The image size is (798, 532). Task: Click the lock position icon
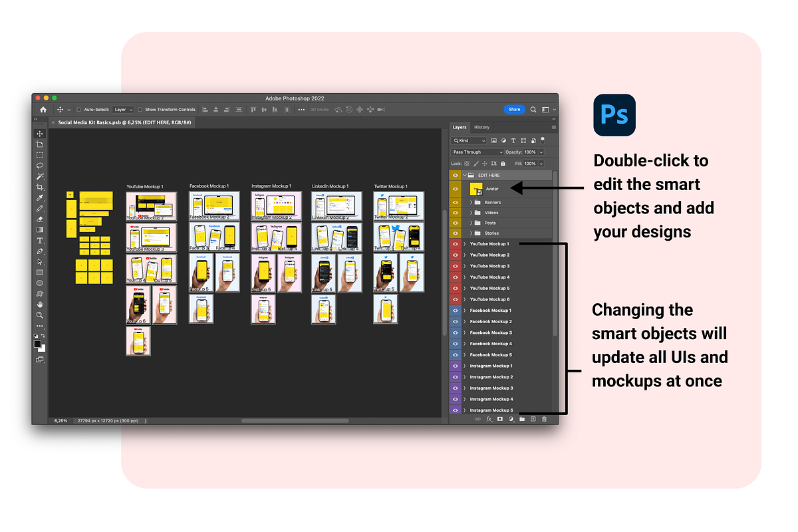485,163
